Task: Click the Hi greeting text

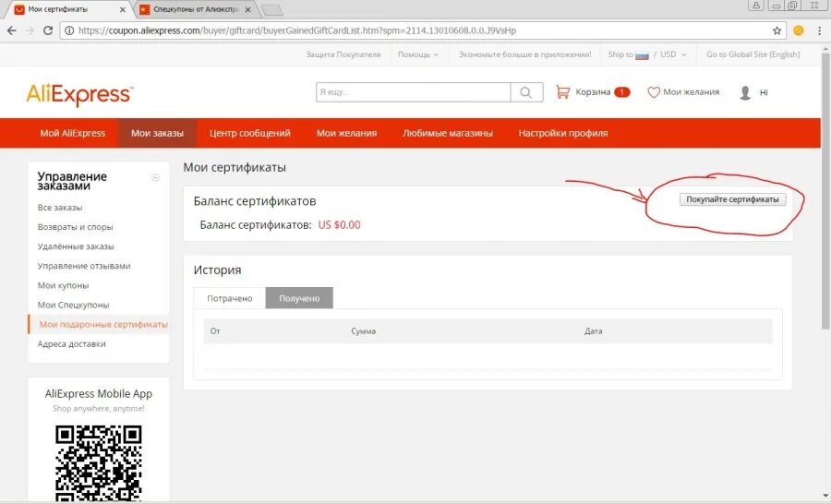Action: click(x=764, y=92)
